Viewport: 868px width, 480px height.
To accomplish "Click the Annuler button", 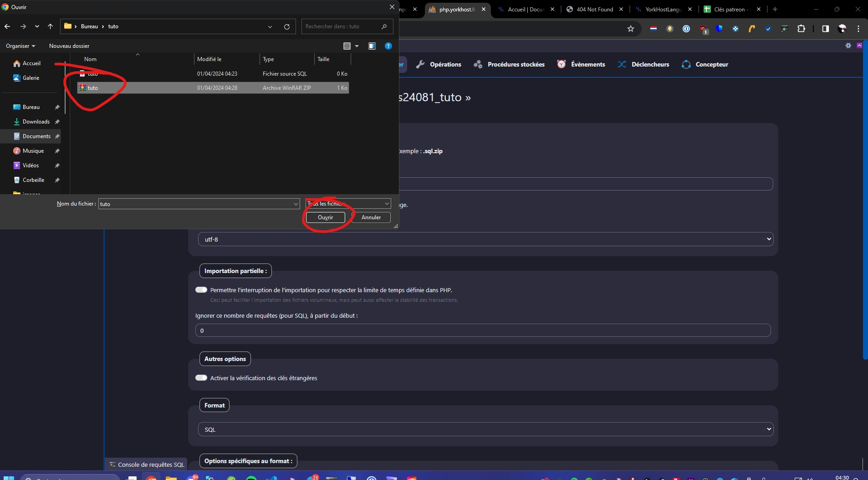I will coord(371,217).
